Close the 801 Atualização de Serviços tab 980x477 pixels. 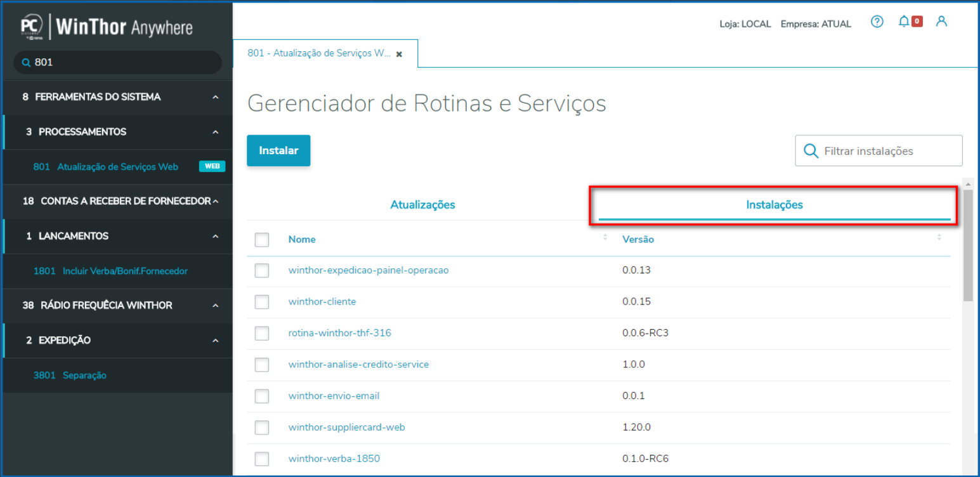click(399, 55)
